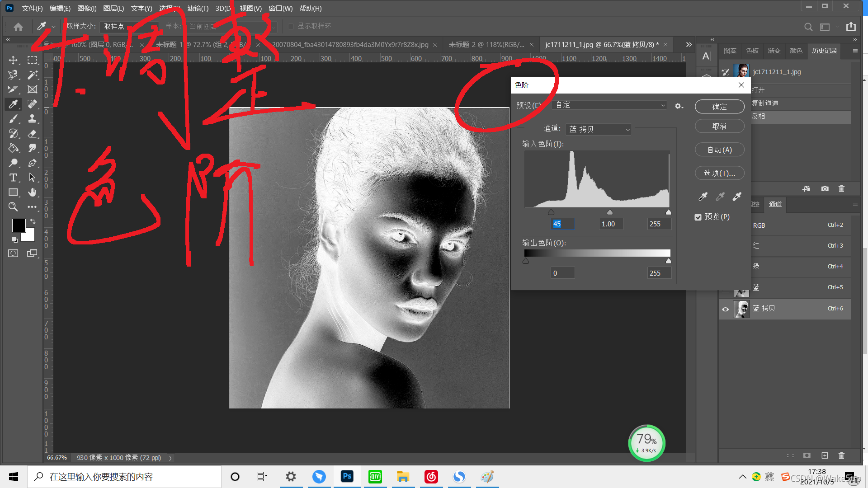The height and width of the screenshot is (488, 868).
Task: Pick the white point eyedropper in Levels
Action: pos(737,196)
